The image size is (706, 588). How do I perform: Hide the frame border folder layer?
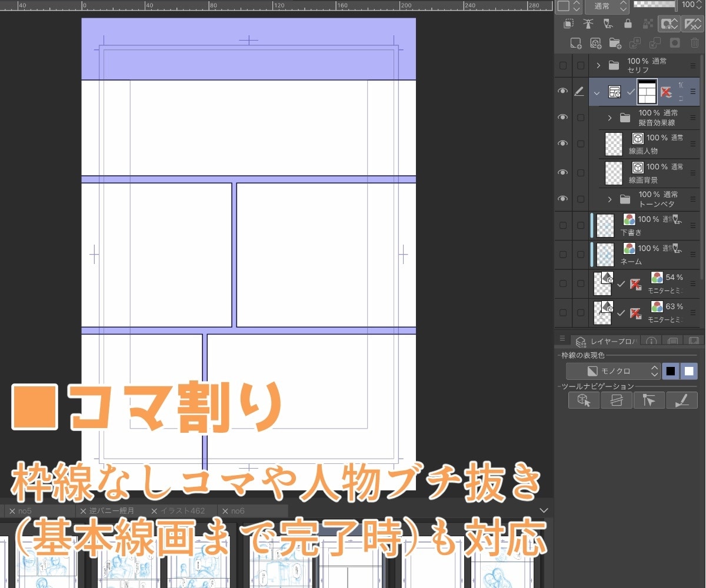(x=563, y=92)
